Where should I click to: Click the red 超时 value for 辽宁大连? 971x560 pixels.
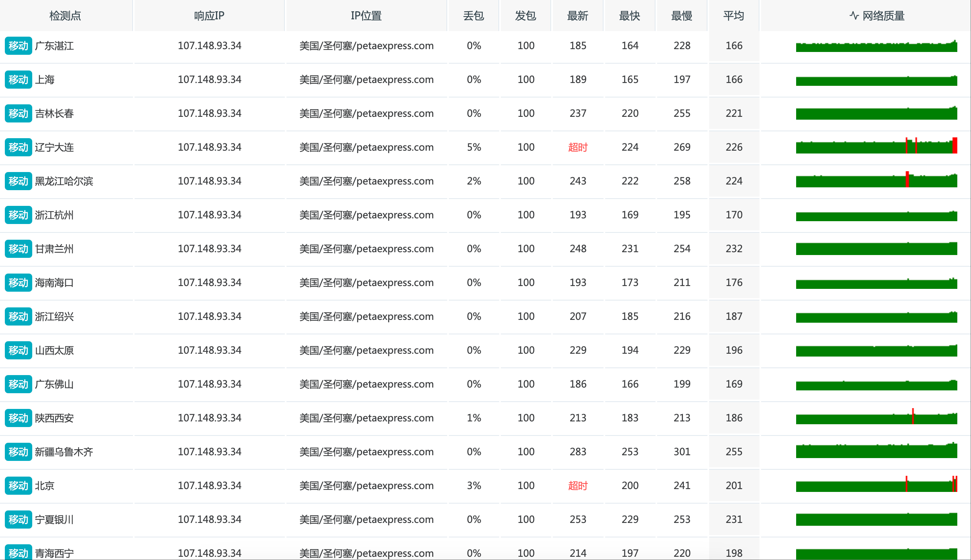(578, 147)
